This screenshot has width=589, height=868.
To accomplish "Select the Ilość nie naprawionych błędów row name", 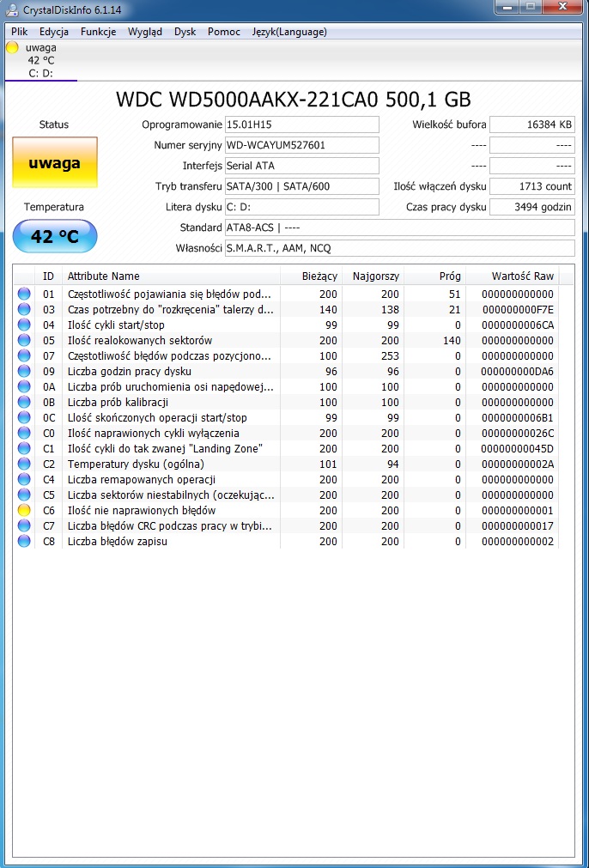I will tap(141, 510).
